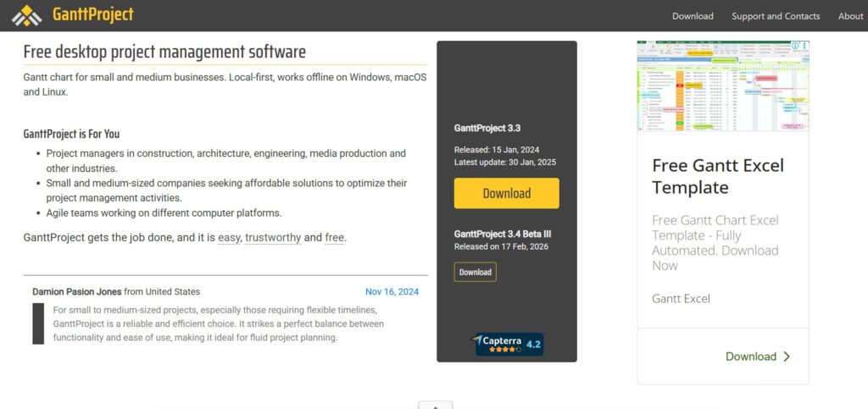Click the GanttProject logo icon
The width and height of the screenshot is (868, 409).
pyautogui.click(x=26, y=15)
